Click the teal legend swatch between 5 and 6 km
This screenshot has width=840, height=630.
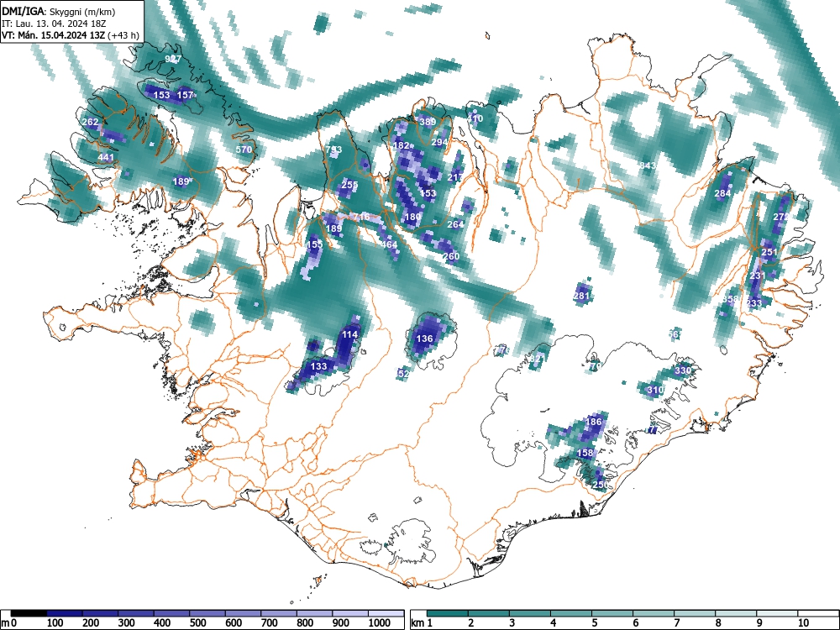[x=612, y=613]
